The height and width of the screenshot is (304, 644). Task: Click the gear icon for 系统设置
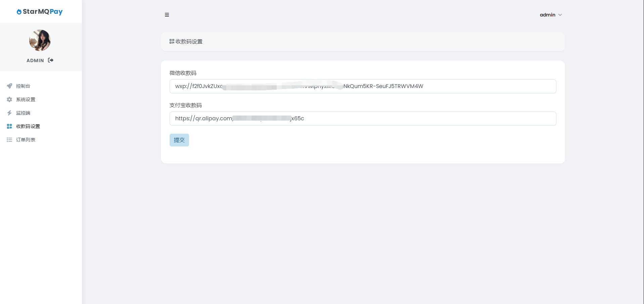[x=9, y=99]
